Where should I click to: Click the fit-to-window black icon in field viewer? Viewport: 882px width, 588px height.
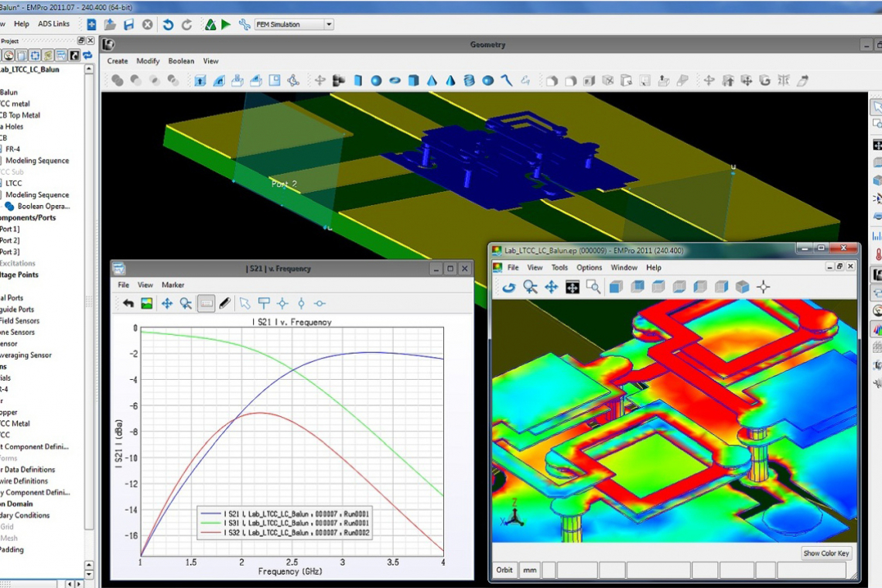[572, 287]
